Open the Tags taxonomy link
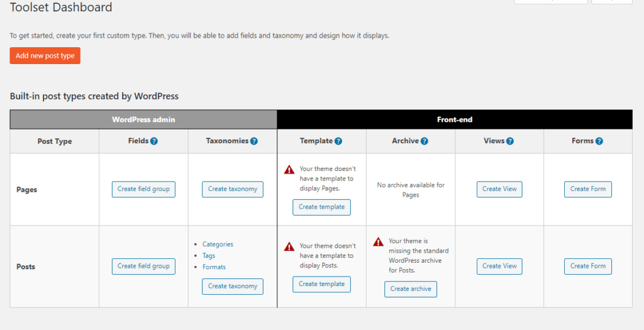The height and width of the screenshot is (330, 644). tap(209, 256)
